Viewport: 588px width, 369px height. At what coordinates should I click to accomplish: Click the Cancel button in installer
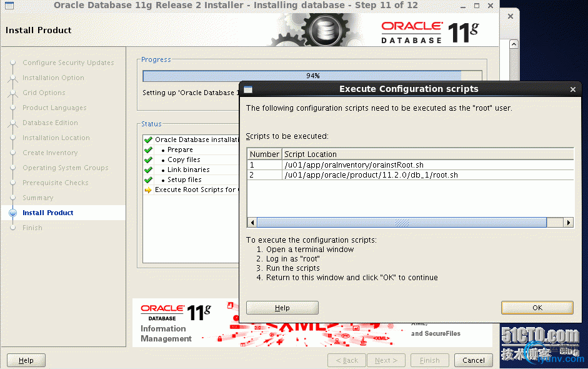[x=473, y=360]
